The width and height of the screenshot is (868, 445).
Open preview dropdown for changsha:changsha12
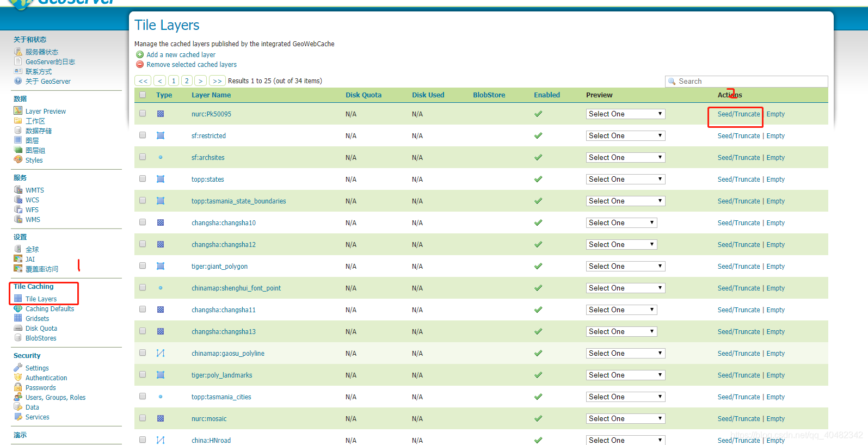pyautogui.click(x=621, y=244)
